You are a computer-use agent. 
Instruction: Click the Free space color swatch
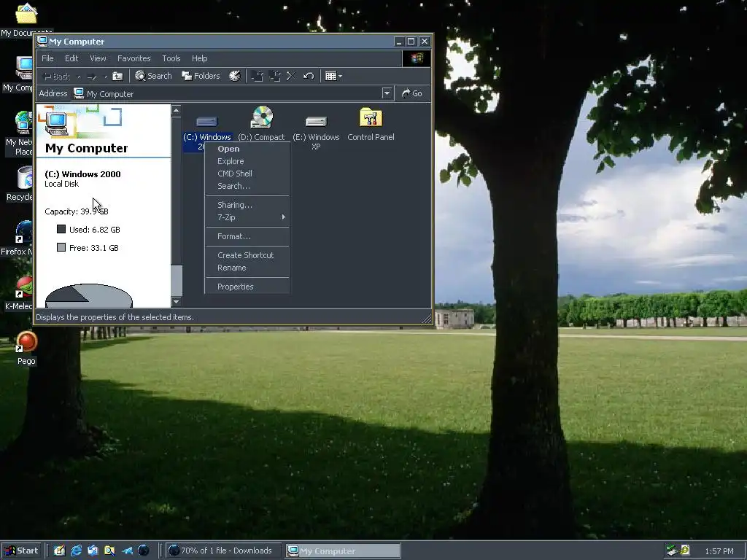point(61,247)
